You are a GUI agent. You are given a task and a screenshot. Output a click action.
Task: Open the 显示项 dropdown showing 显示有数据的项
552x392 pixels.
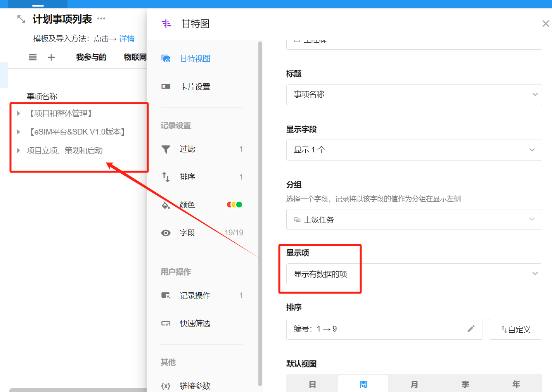(x=414, y=274)
